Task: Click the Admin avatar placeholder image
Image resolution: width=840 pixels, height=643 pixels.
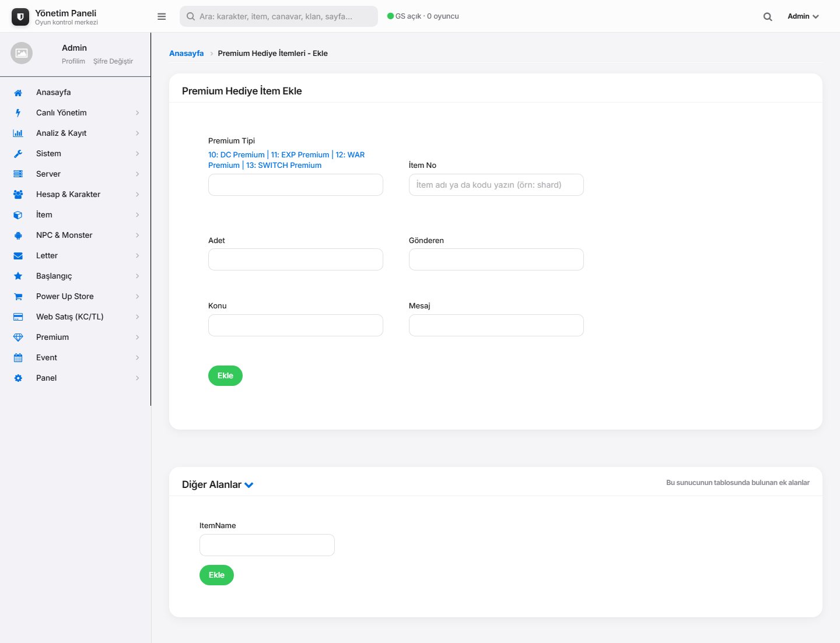Action: point(22,53)
